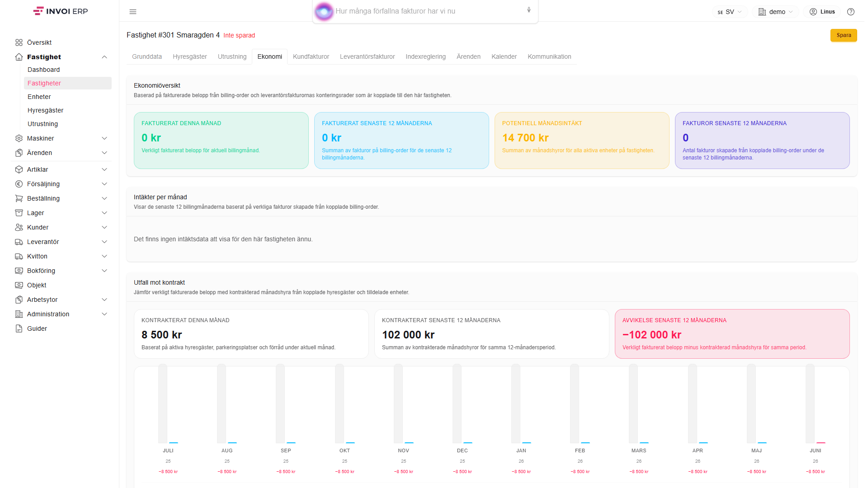This screenshot has height=488, width=868.
Task: Click the AI assistant orb icon
Action: tap(324, 11)
